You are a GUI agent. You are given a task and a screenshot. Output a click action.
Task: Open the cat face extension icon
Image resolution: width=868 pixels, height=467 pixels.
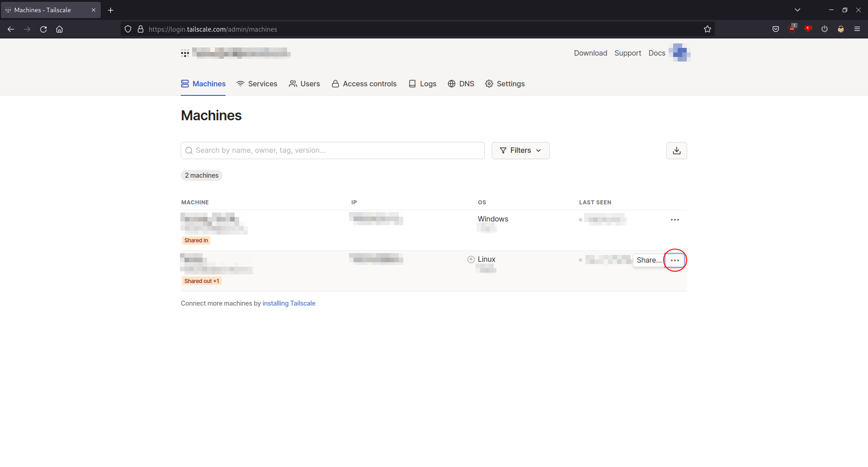(841, 29)
